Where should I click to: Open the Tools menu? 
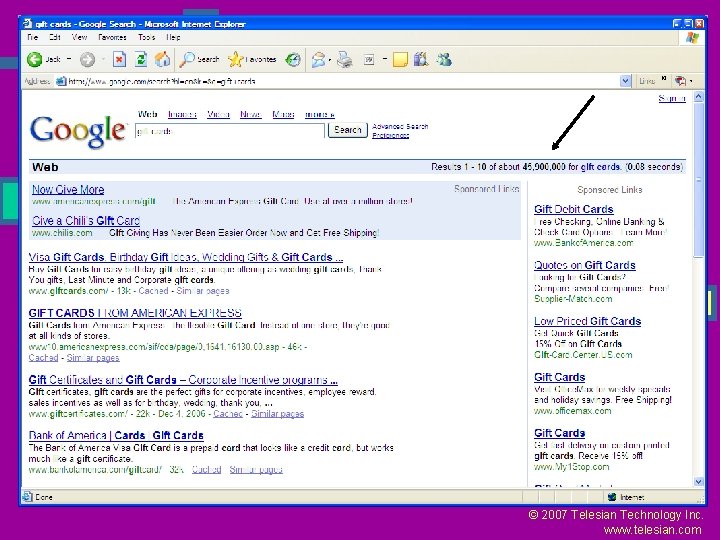[146, 37]
